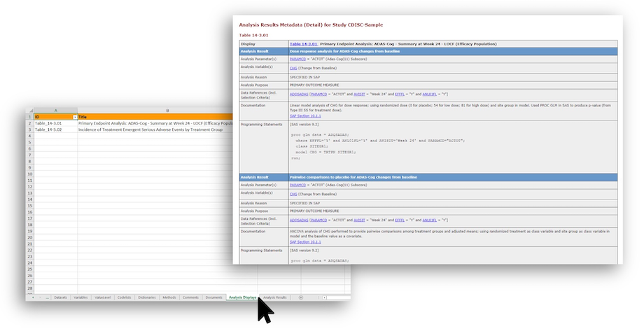The width and height of the screenshot is (644, 336).
Task: Select the Analysis Displays sheet tab
Action: click(x=242, y=297)
